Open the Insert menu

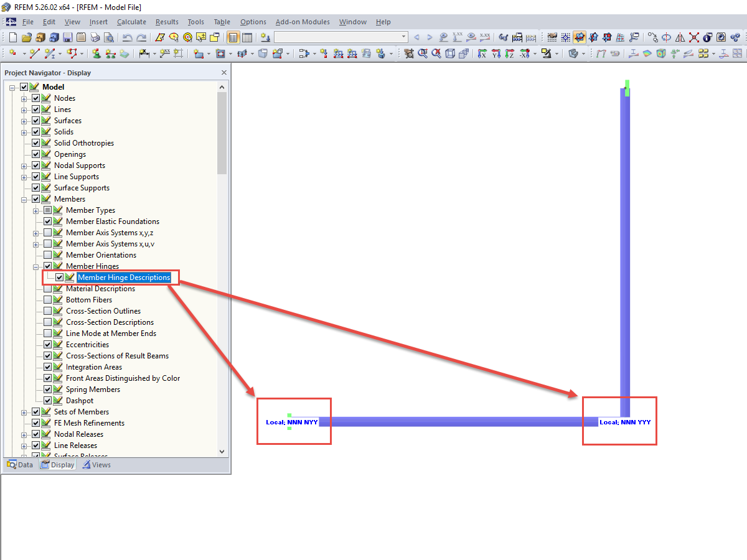98,22
